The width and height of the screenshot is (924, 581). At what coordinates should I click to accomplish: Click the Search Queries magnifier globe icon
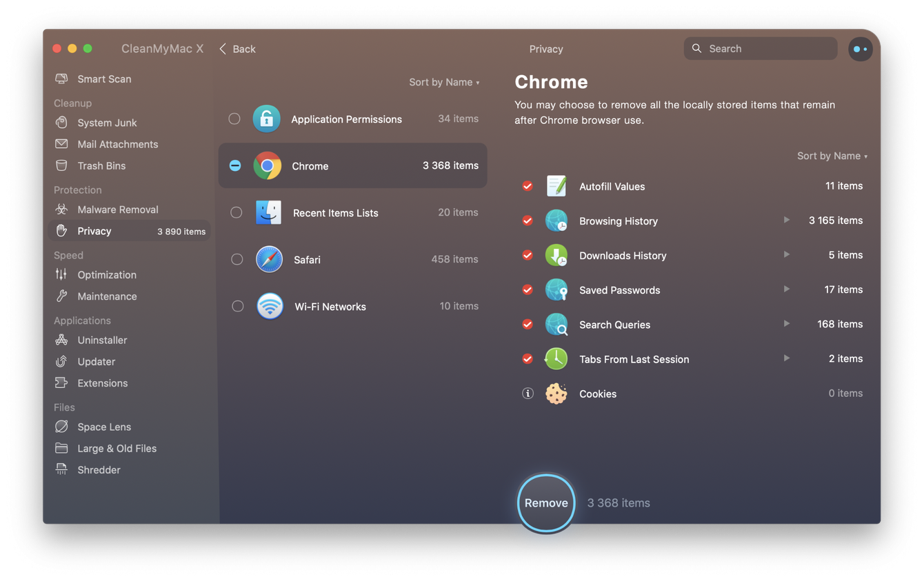coord(556,324)
